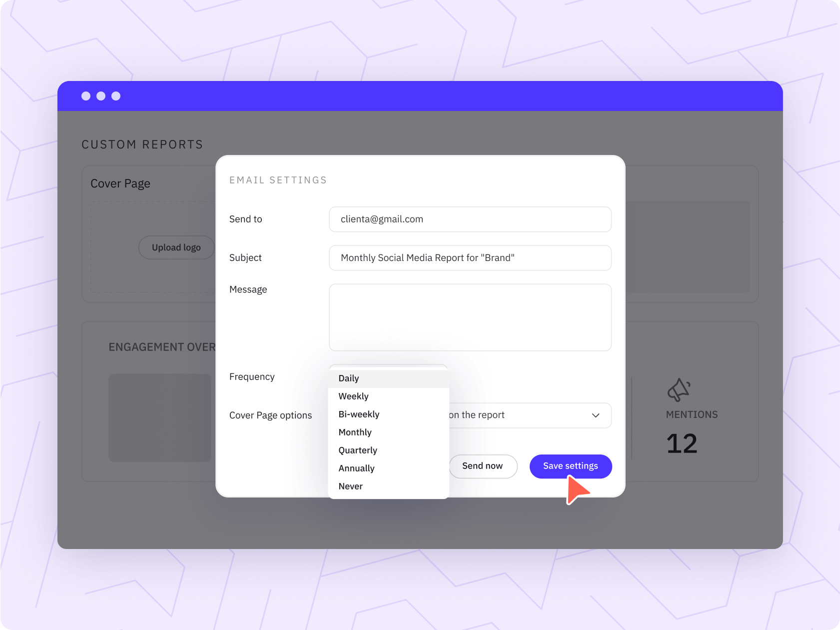Pick Quarterly from the dropdown
Screen dimensions: 840x630
[389, 450]
